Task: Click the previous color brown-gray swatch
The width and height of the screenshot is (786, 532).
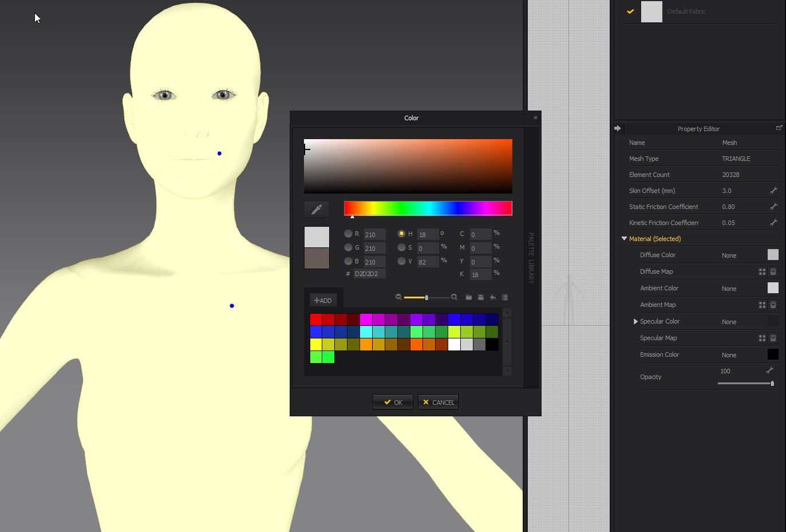Action: pos(317,258)
